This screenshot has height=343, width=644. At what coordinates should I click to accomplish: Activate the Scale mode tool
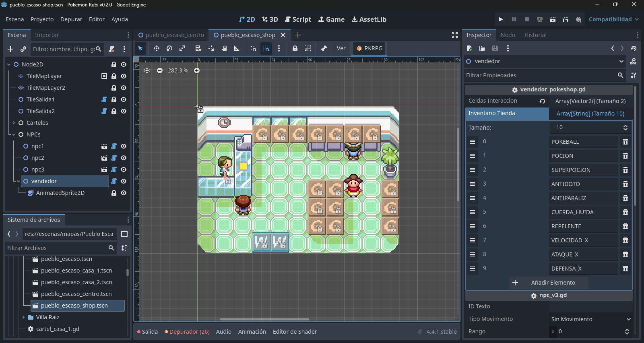(182, 48)
